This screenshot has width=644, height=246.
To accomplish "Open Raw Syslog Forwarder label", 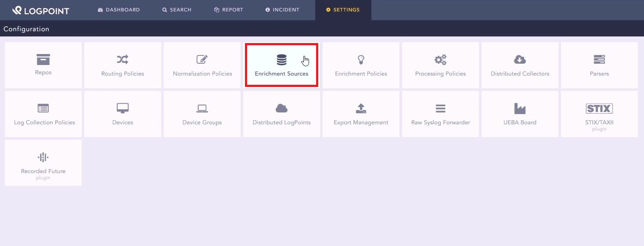I will (x=440, y=123).
